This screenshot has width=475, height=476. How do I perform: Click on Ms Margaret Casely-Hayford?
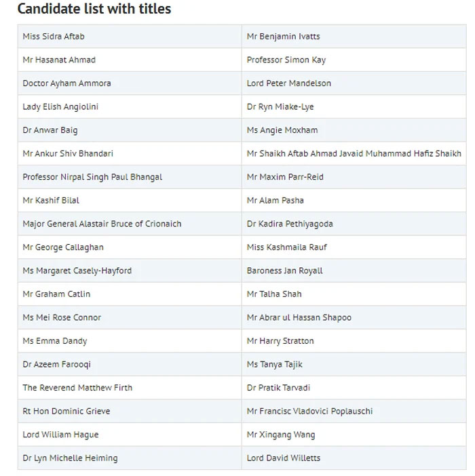[x=77, y=271]
